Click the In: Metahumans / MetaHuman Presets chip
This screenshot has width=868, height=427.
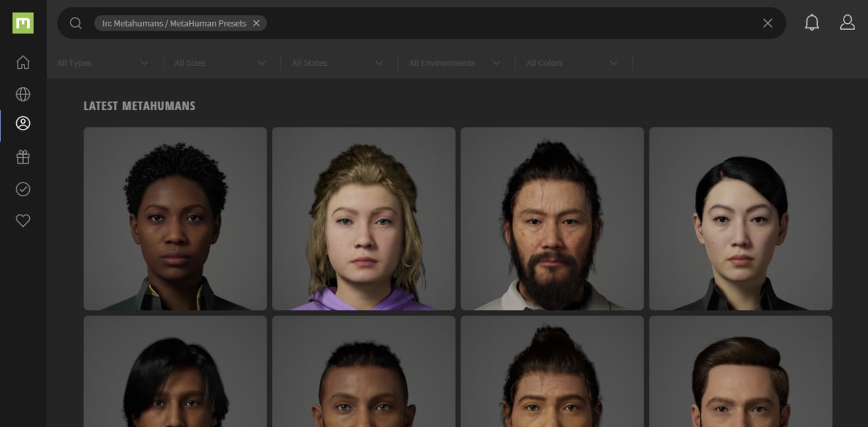[x=180, y=23]
